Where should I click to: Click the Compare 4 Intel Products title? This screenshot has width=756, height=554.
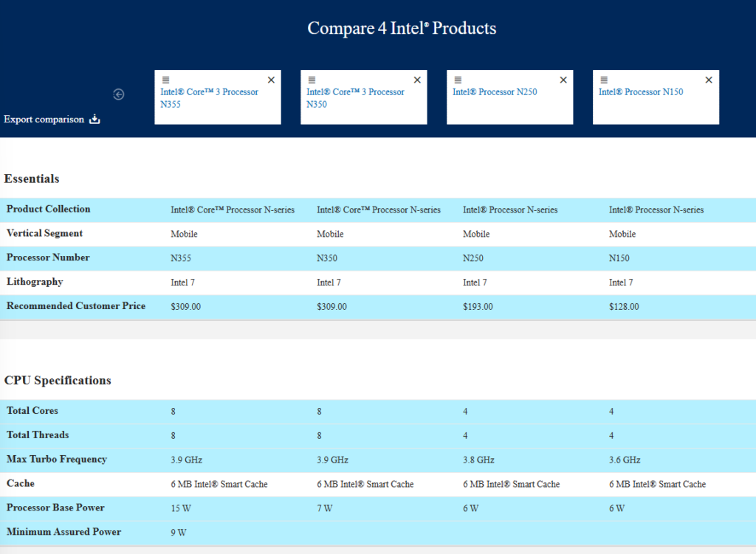tap(402, 28)
